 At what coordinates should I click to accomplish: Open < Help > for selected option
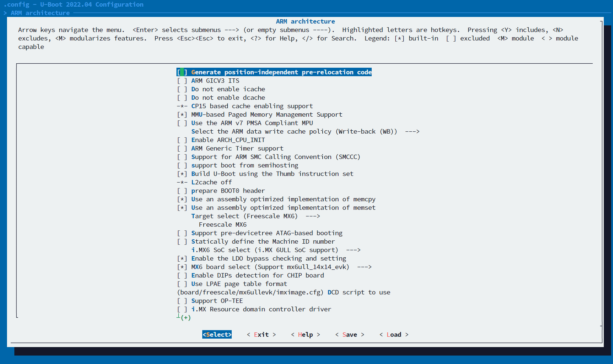(x=305, y=335)
